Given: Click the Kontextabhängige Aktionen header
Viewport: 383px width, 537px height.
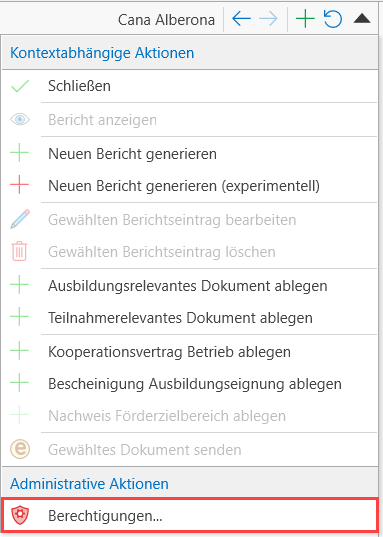Looking at the screenshot, I should 102,53.
